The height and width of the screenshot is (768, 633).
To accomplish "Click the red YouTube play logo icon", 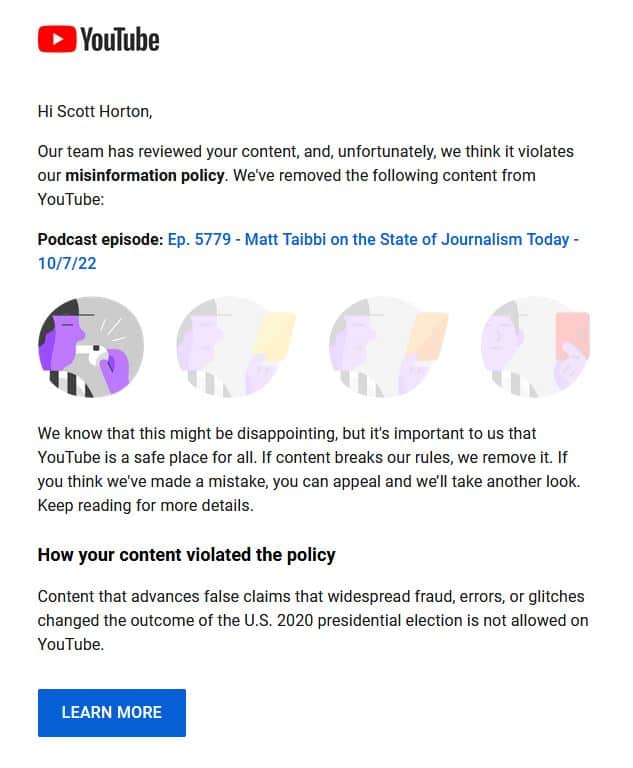I will 56,39.
